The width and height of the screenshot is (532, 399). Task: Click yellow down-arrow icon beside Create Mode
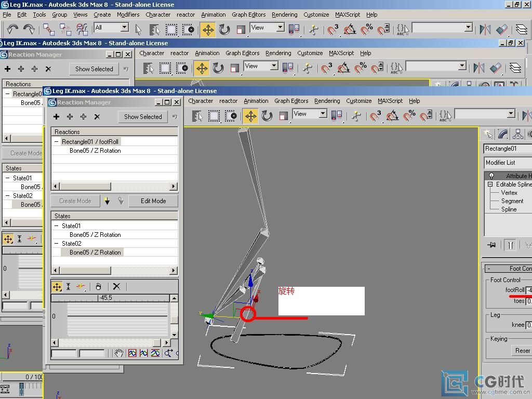[x=107, y=201]
